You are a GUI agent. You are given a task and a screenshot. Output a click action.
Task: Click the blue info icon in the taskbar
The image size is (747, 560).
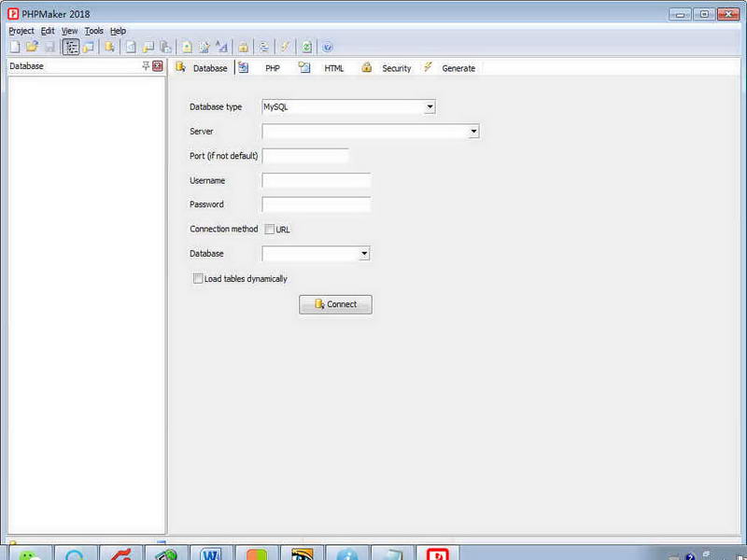(x=346, y=553)
